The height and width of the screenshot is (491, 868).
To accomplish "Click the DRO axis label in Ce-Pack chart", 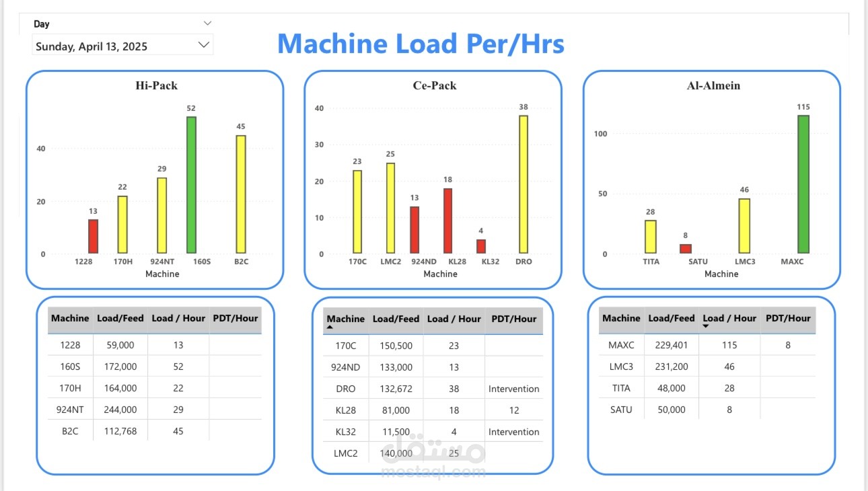I will tap(523, 262).
